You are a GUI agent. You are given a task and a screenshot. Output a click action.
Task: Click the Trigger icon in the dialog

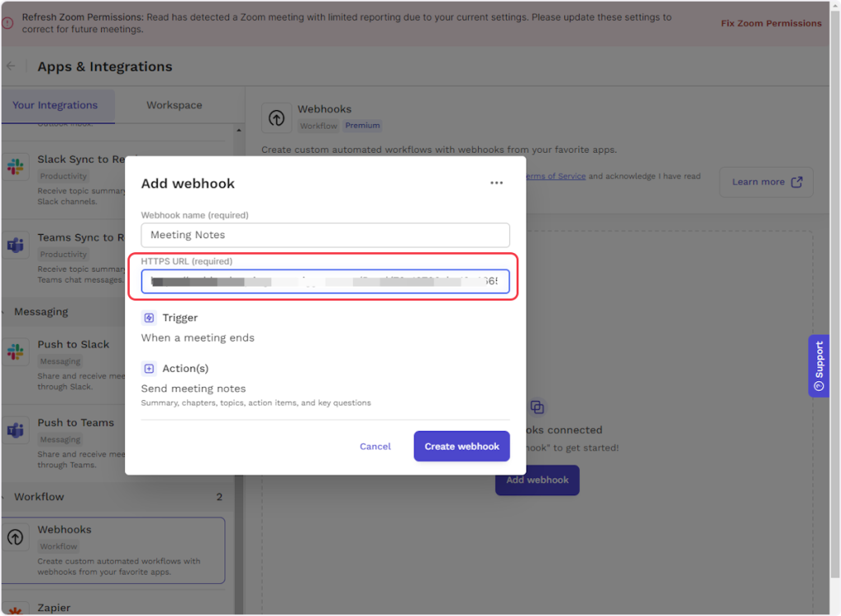pyautogui.click(x=149, y=318)
